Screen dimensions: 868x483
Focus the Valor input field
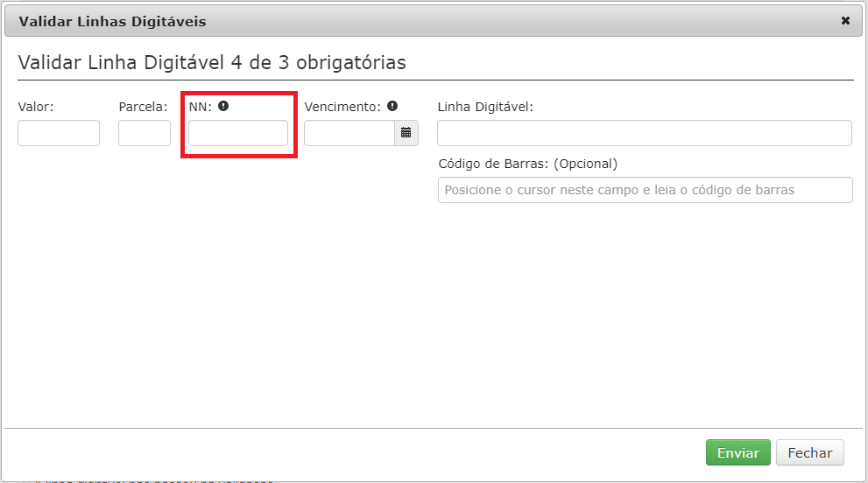[x=59, y=133]
